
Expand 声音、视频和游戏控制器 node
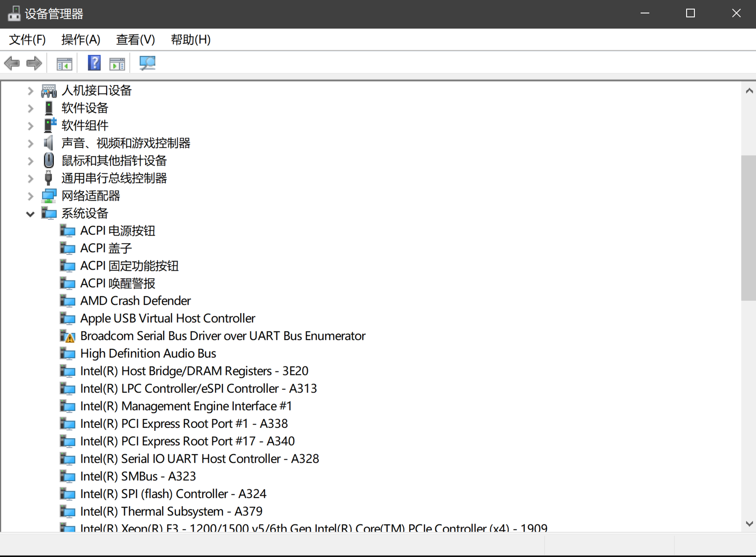click(x=30, y=143)
